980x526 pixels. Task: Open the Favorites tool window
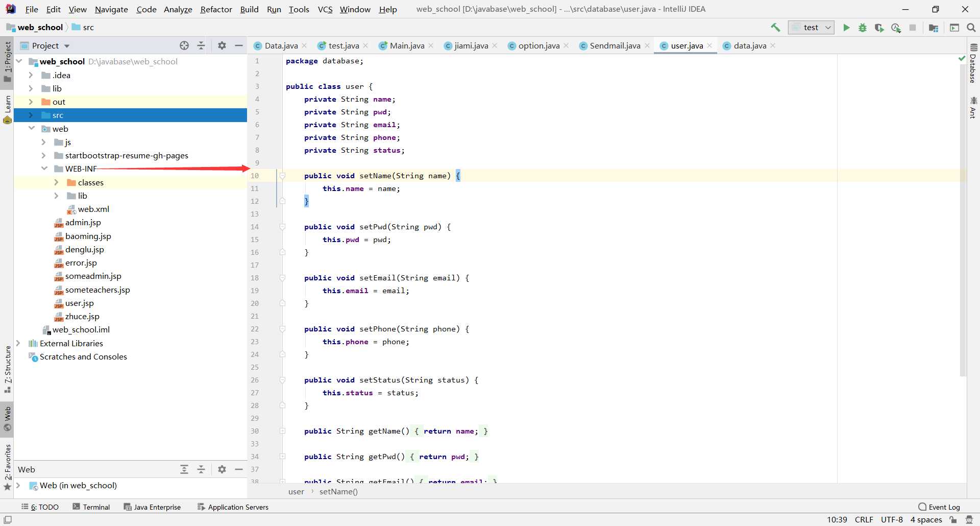(7, 467)
